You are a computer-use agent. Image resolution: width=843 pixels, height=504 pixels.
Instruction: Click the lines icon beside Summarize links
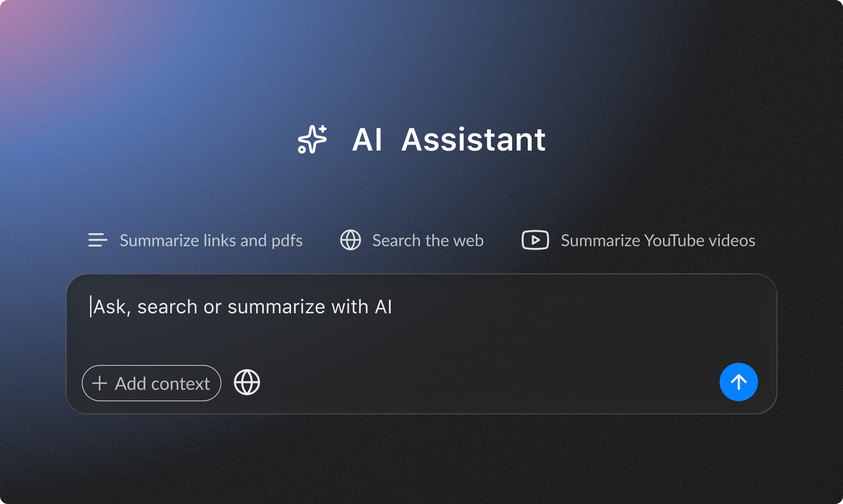98,240
